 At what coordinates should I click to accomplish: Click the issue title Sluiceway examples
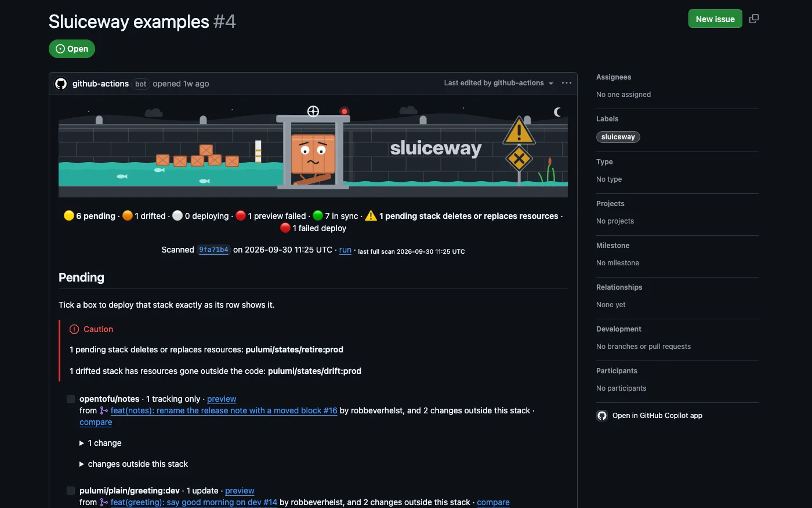point(129,21)
